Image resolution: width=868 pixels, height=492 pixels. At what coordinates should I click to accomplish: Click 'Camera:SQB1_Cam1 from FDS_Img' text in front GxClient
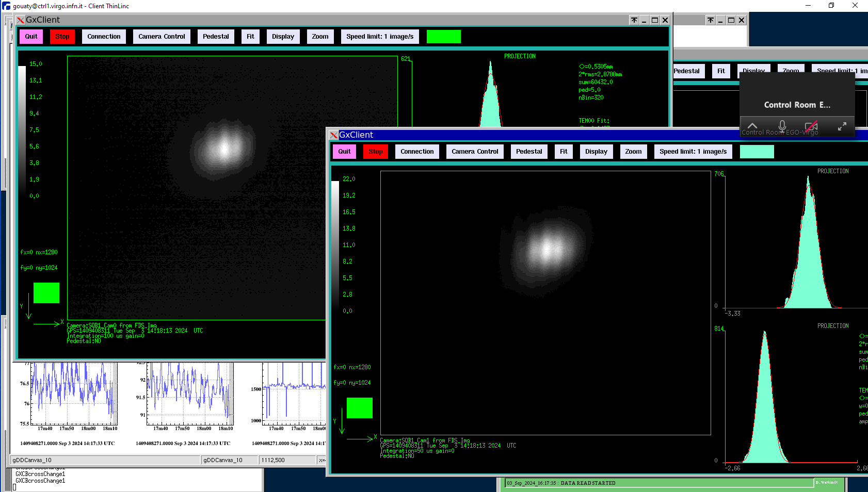tap(425, 440)
